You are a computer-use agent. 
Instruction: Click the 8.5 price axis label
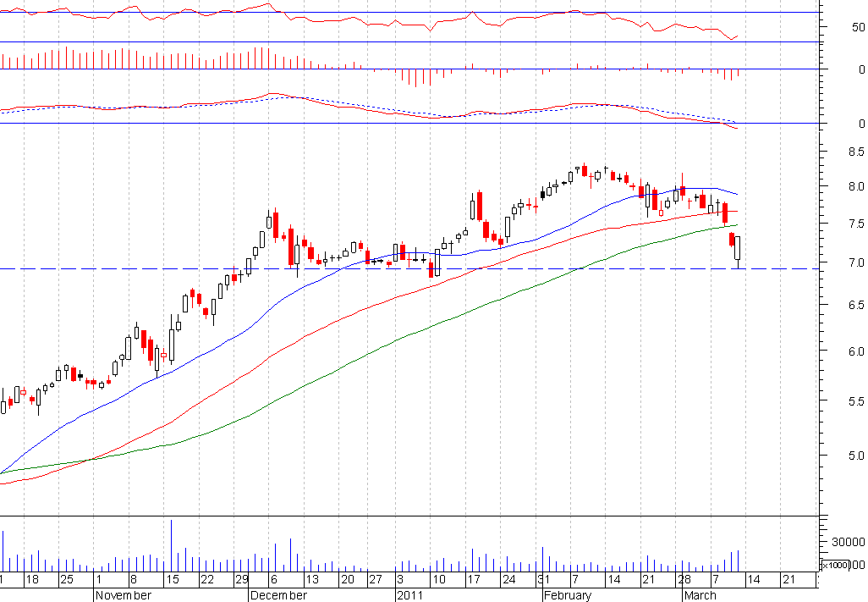click(x=856, y=152)
